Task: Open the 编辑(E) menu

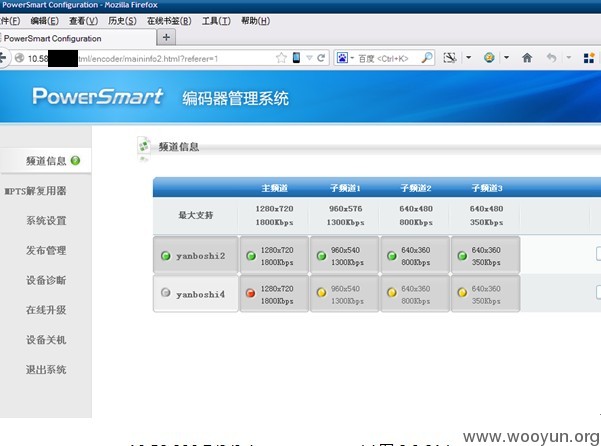Action: point(44,21)
